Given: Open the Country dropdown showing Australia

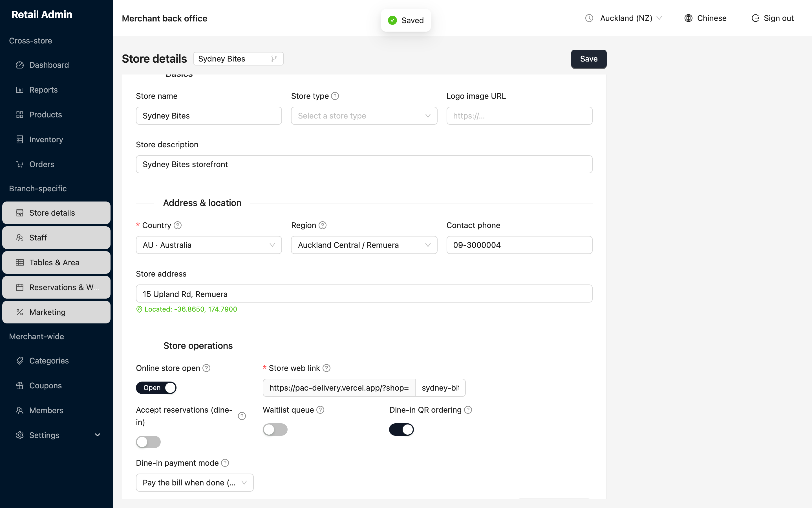Looking at the screenshot, I should [x=209, y=245].
